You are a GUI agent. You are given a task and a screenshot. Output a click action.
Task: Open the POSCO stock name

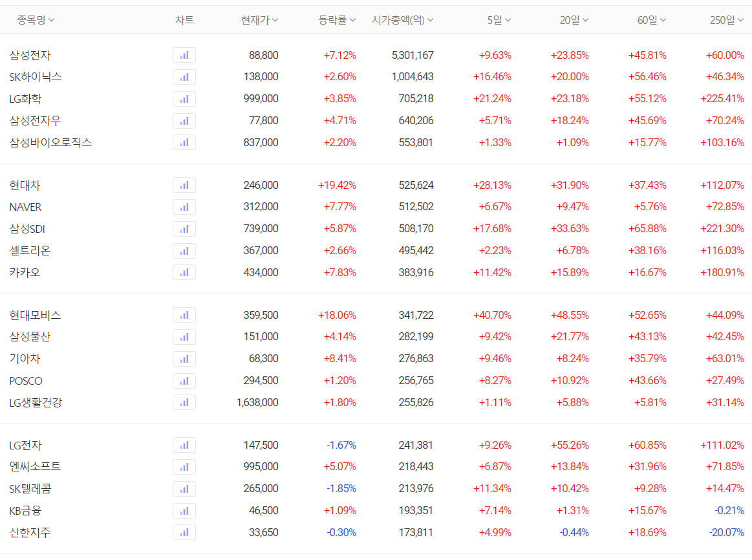click(x=26, y=381)
